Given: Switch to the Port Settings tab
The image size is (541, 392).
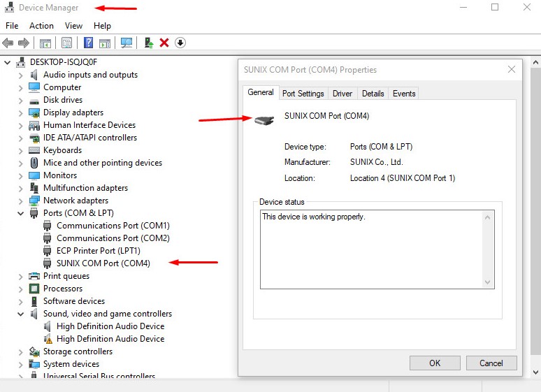Looking at the screenshot, I should [x=303, y=94].
